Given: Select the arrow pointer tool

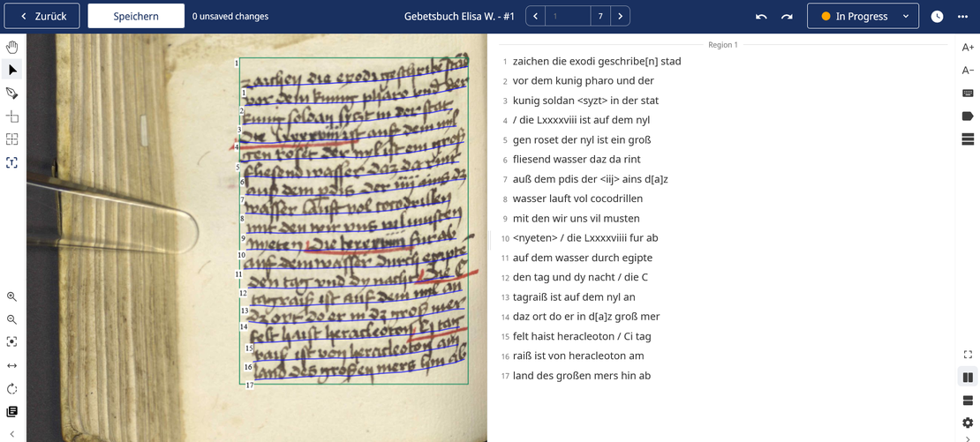Looking at the screenshot, I should pos(12,70).
